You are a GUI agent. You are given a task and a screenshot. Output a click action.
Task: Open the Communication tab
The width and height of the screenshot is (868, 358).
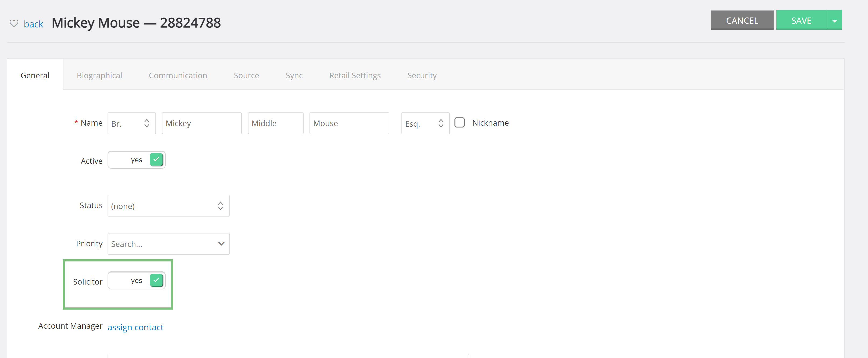178,75
